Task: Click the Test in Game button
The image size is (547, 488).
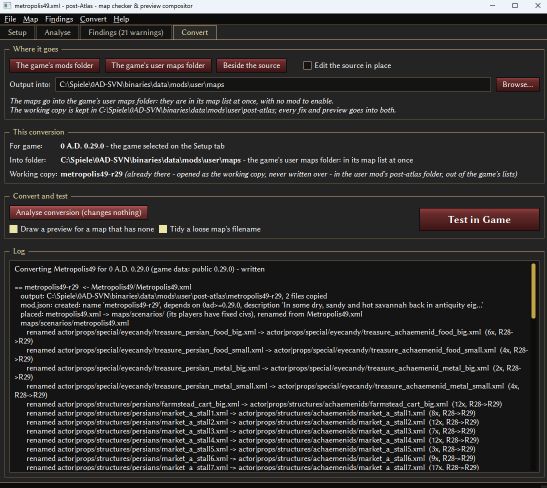Action: [x=479, y=220]
